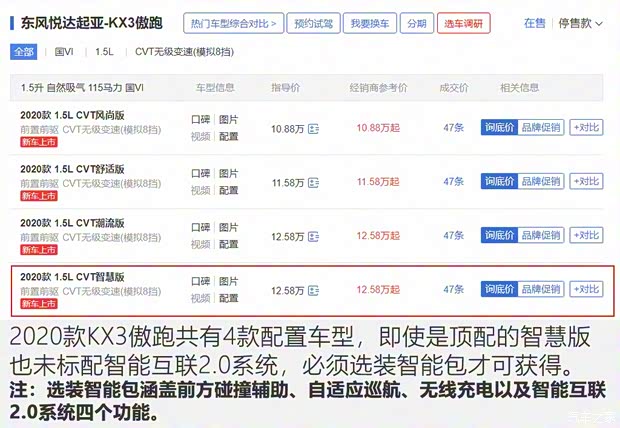The height and width of the screenshot is (428, 620).
Task: Add CVT风尚版 to comparison with +对比
Action: tap(586, 127)
